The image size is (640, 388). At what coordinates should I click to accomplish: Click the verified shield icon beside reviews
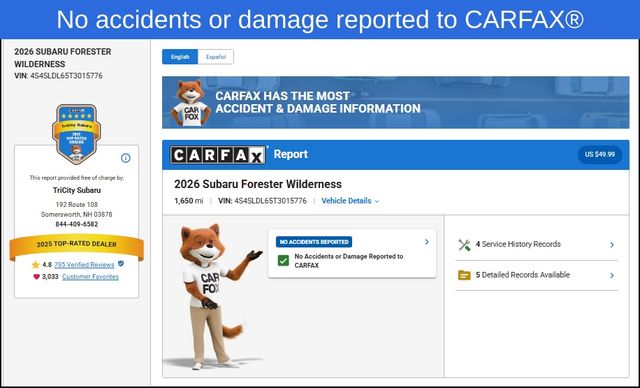click(121, 264)
